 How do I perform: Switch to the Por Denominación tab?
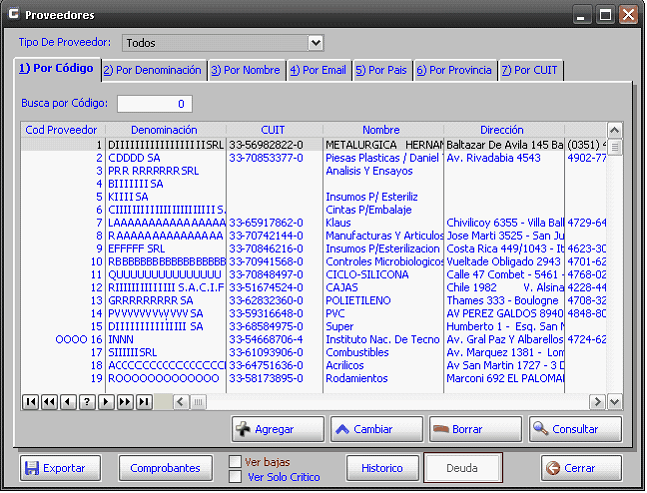point(152,70)
